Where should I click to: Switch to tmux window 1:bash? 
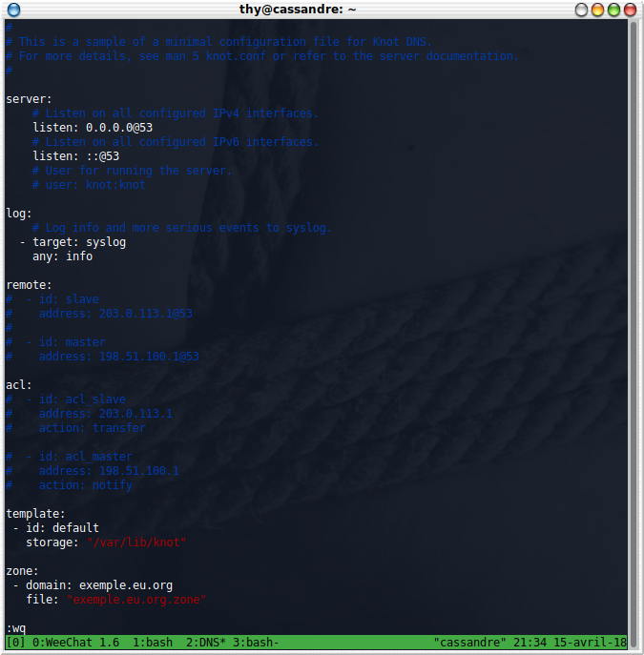point(153,642)
